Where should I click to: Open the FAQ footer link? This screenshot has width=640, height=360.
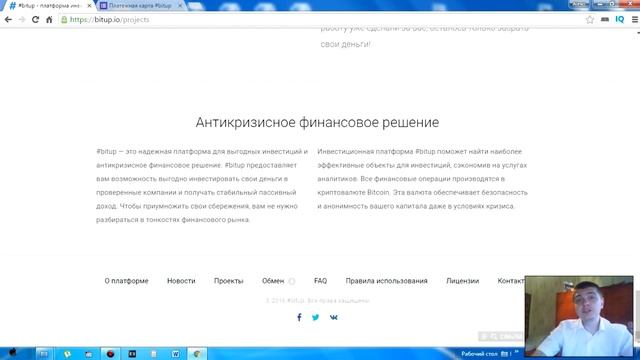coord(320,281)
